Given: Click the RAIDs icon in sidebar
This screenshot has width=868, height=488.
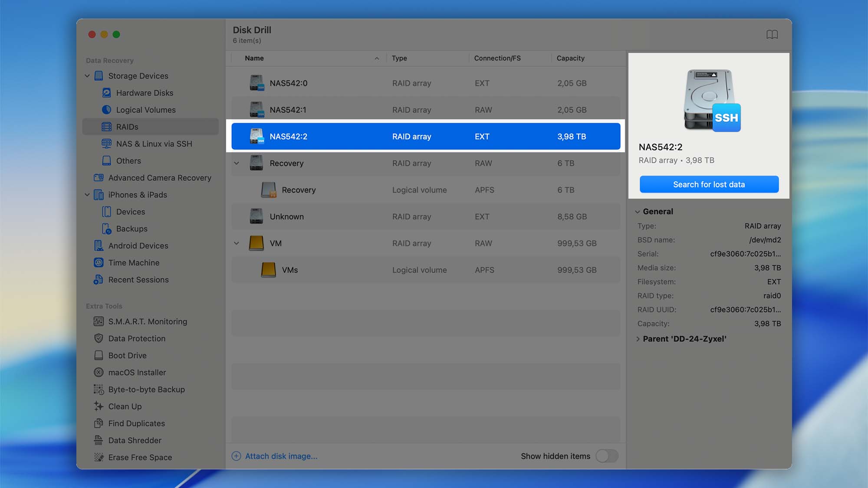Looking at the screenshot, I should (x=106, y=127).
